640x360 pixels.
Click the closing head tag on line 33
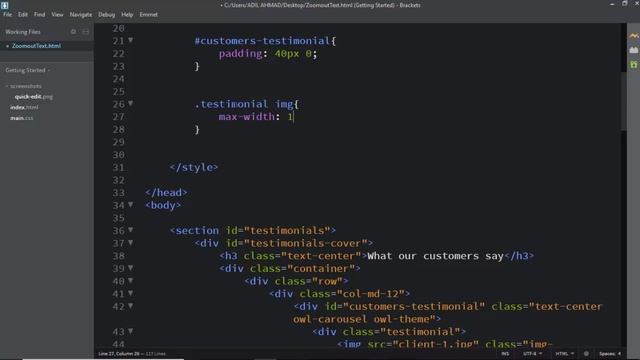pos(166,193)
